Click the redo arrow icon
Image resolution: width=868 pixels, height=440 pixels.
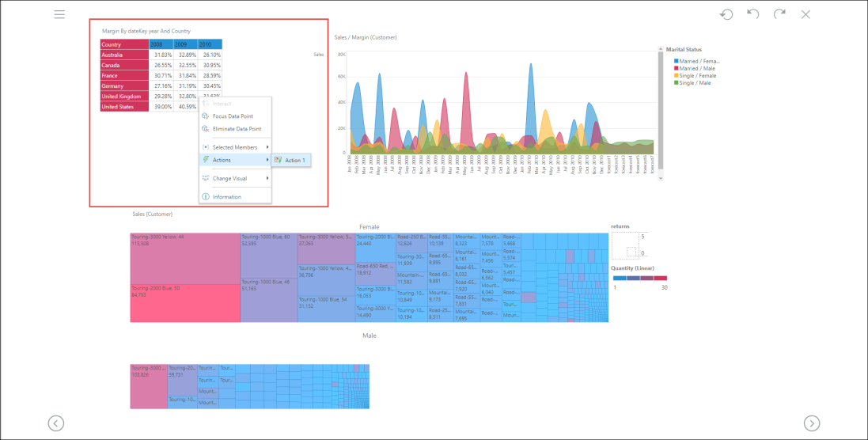pyautogui.click(x=779, y=14)
